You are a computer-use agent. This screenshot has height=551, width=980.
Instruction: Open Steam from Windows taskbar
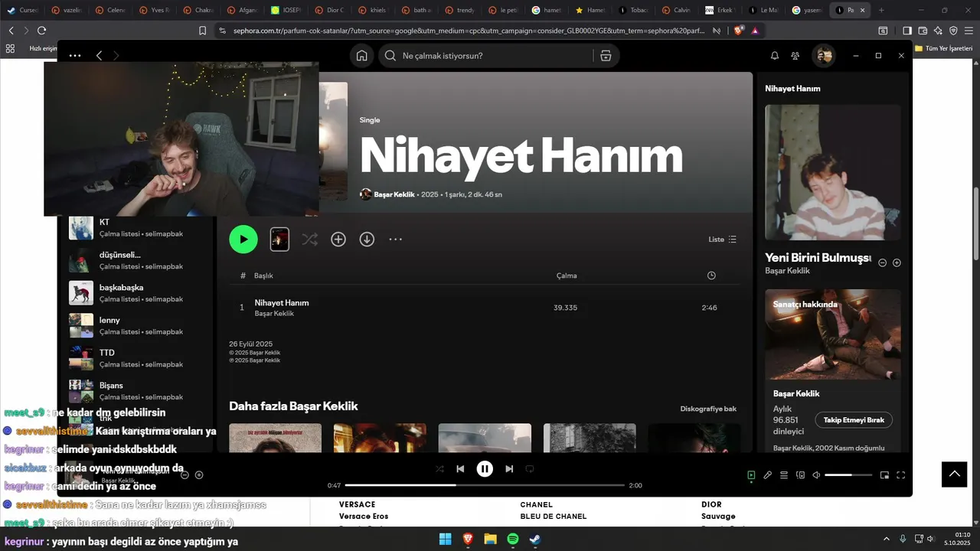pos(535,539)
